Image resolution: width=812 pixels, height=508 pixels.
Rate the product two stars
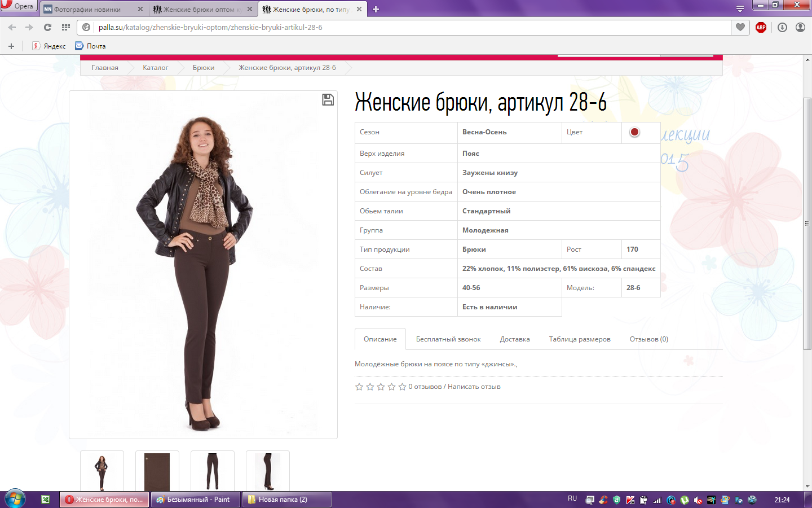coord(370,387)
